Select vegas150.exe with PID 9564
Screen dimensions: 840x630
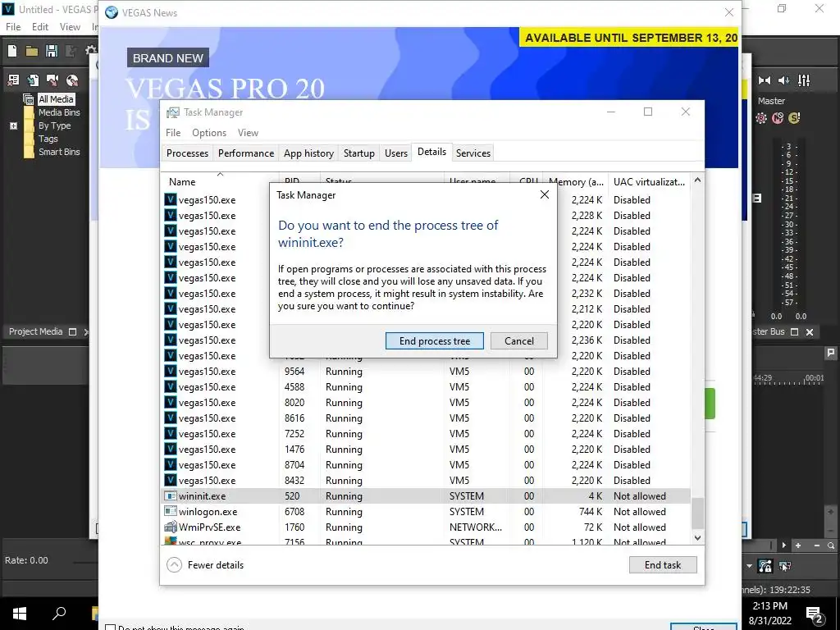coord(426,372)
